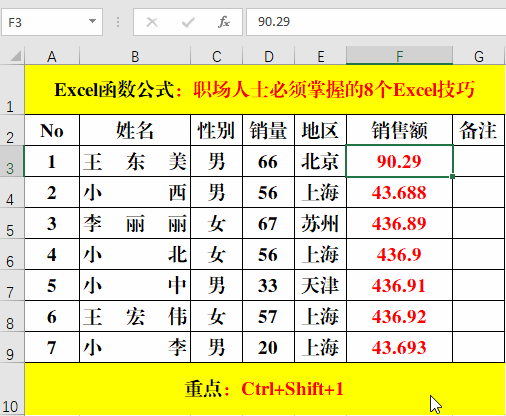Select row 3 header
Image resolution: width=506 pixels, height=416 pixels.
click(12, 161)
